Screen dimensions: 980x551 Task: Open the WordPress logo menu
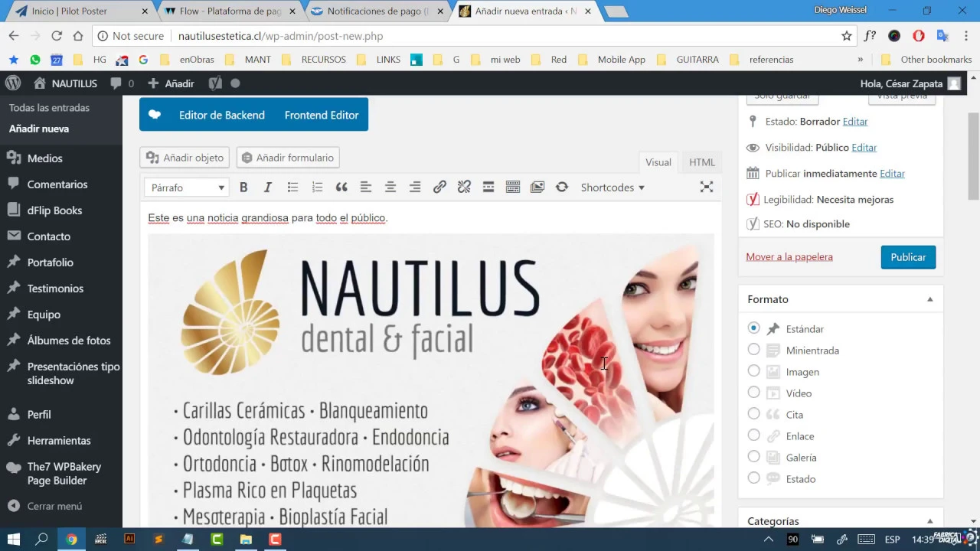[13, 83]
